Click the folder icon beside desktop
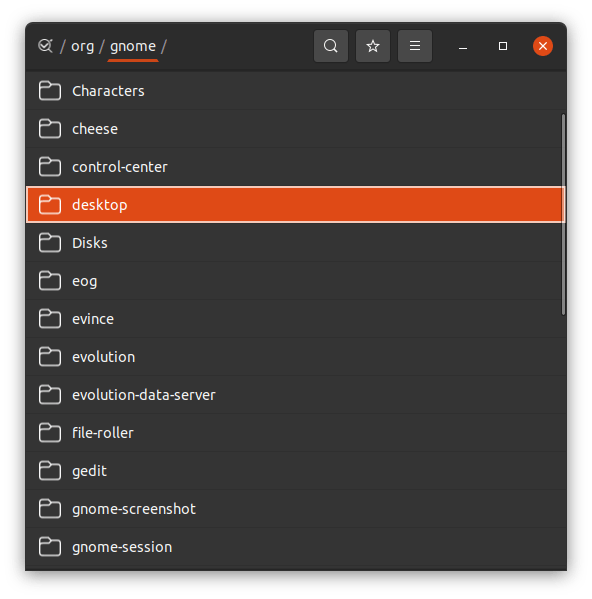 click(x=50, y=205)
